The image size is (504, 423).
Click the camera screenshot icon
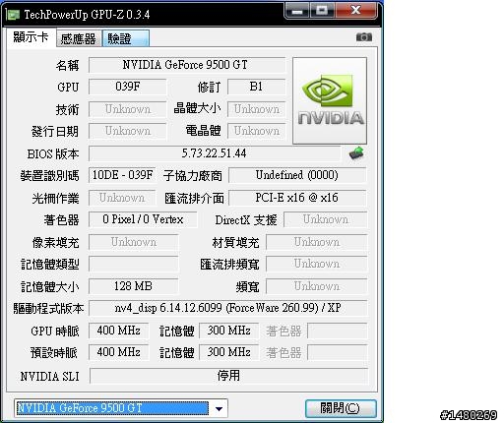[364, 37]
